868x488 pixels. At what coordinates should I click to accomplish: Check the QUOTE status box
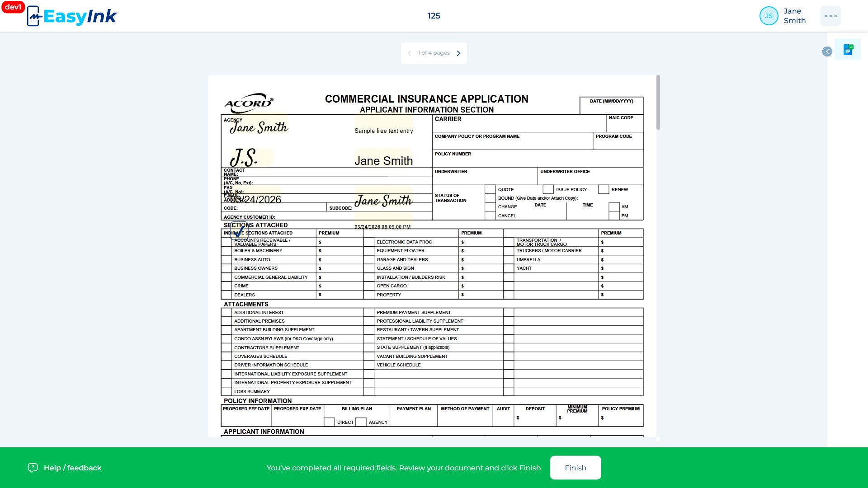coord(490,189)
